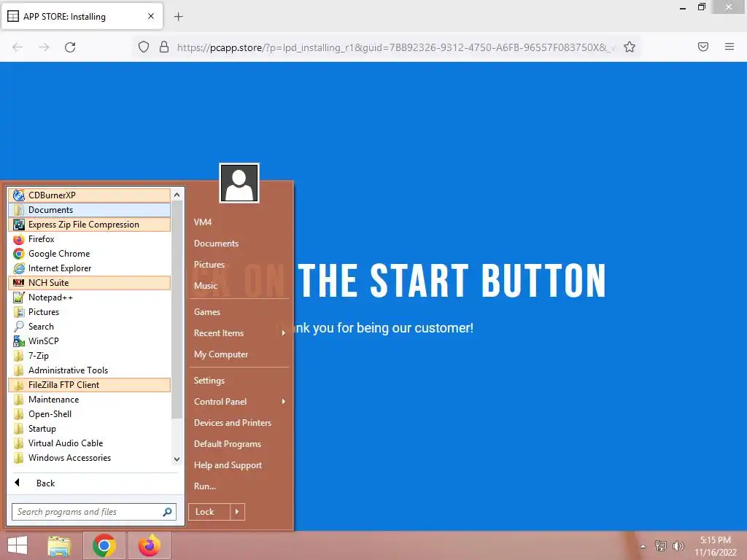Expand the FileZilla FTP Client folder
747x560 pixels.
tap(89, 385)
